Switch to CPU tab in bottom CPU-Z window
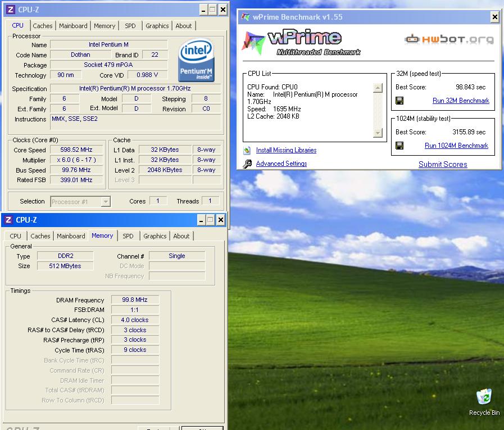 [x=15, y=236]
